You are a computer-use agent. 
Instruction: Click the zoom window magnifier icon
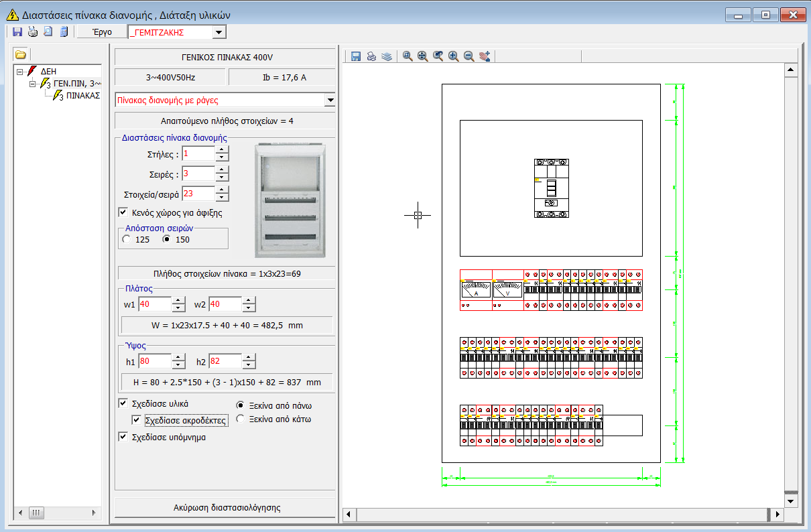coord(407,57)
